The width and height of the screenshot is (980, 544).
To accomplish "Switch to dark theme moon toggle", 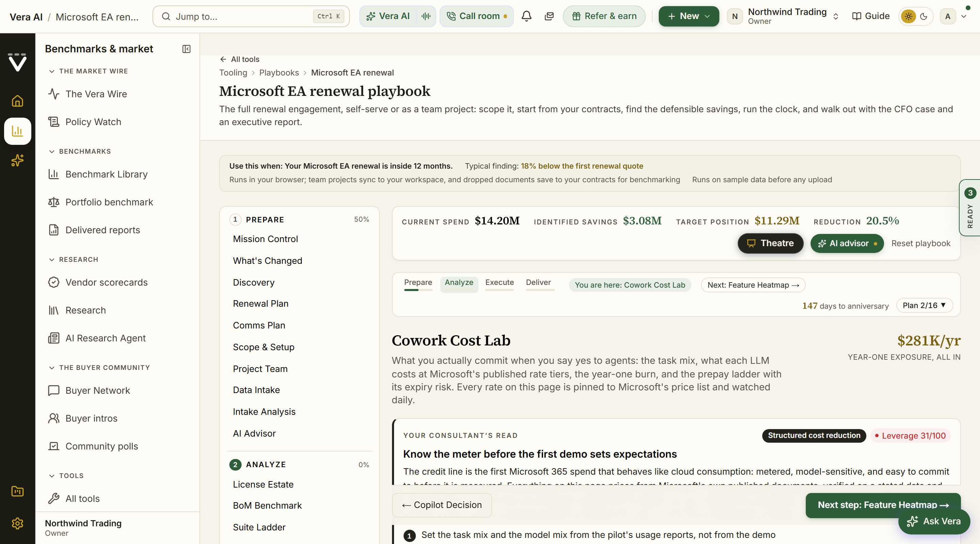I will [924, 16].
